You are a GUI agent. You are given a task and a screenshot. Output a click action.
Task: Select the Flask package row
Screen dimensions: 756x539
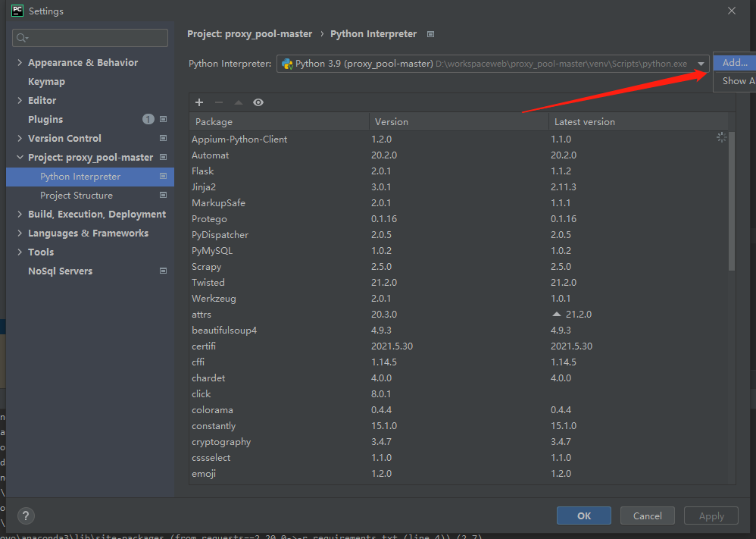coord(458,171)
